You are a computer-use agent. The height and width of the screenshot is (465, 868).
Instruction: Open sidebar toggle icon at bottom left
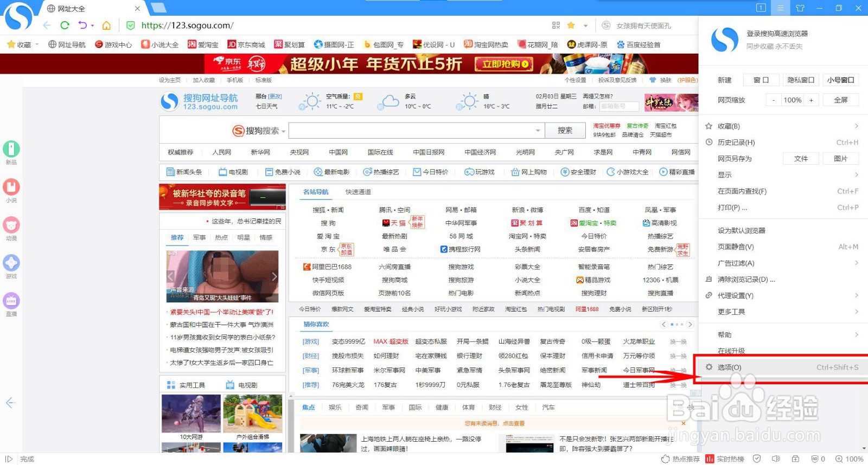click(8, 459)
